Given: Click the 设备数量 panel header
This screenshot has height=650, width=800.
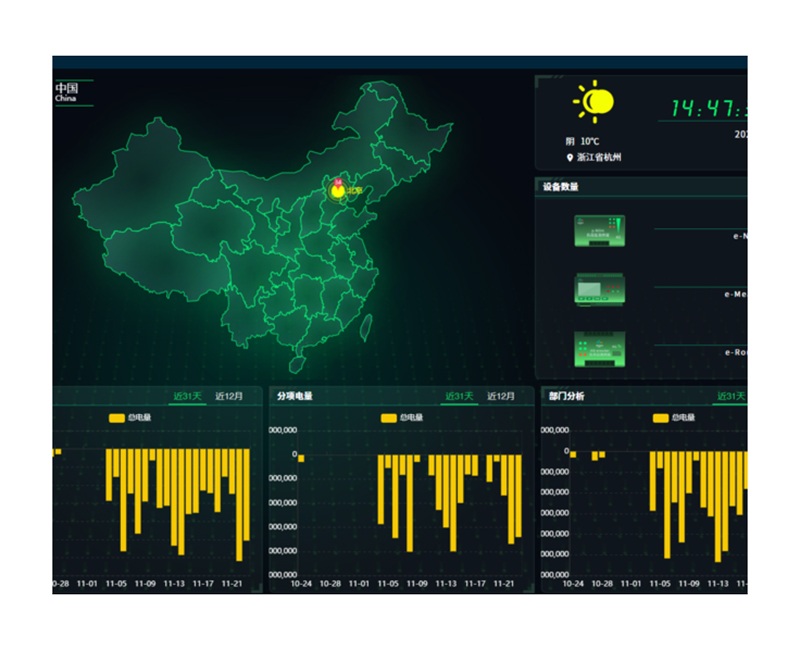Looking at the screenshot, I should 560,186.
